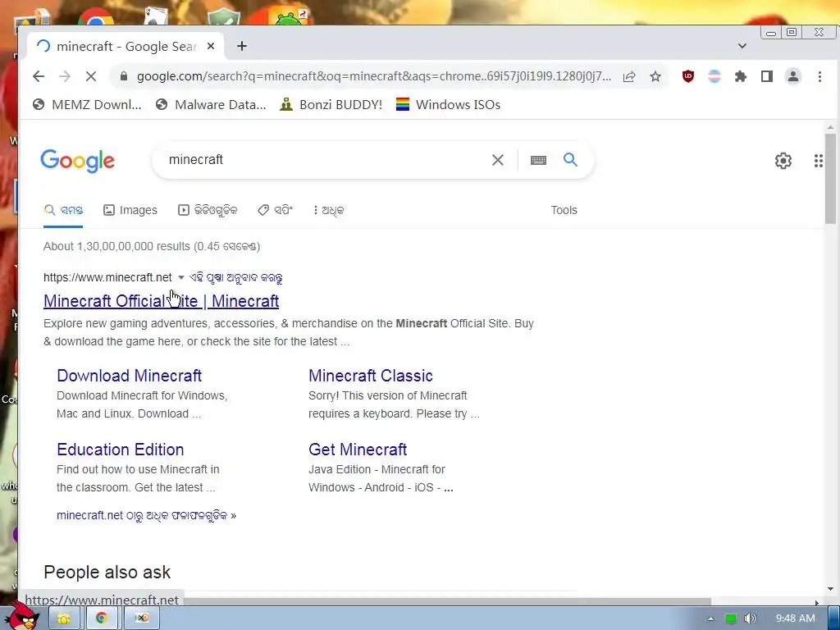Close the minecraft Google Search tab
The width and height of the screenshot is (840, 630).
pos(211,47)
